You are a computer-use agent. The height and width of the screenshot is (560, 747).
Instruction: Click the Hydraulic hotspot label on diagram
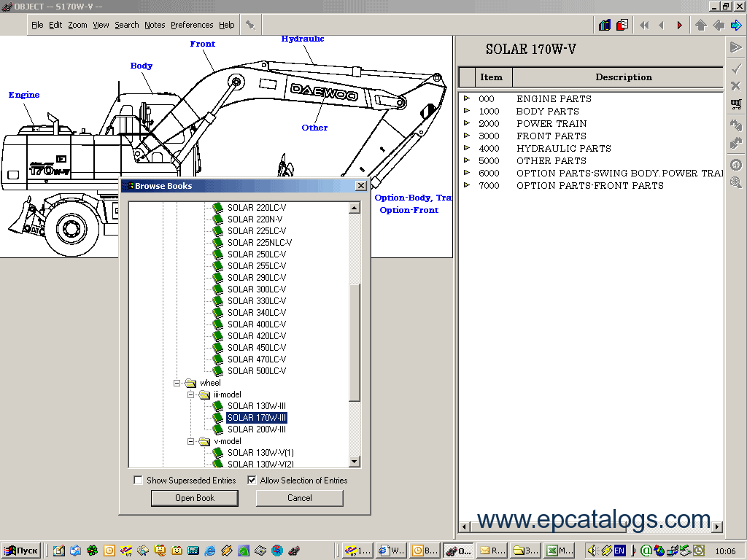[x=303, y=39]
